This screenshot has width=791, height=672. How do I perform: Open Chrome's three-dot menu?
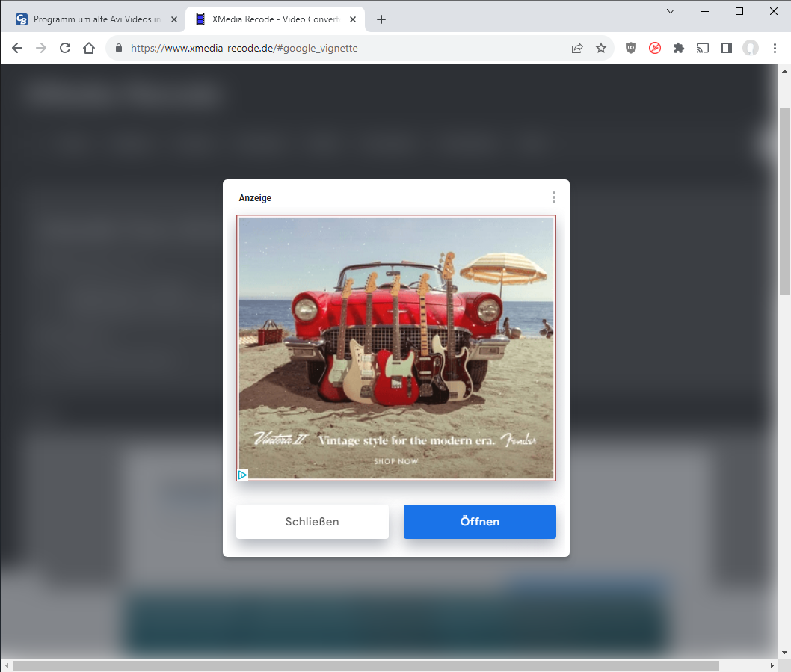click(x=775, y=48)
